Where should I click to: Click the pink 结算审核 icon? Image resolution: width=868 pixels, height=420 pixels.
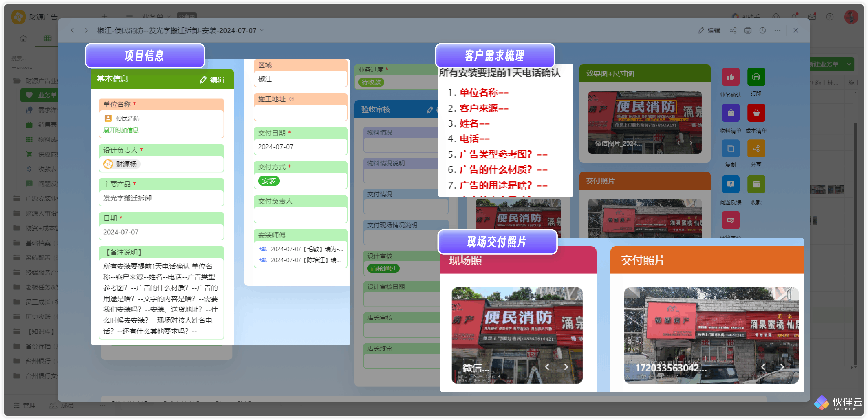731,220
